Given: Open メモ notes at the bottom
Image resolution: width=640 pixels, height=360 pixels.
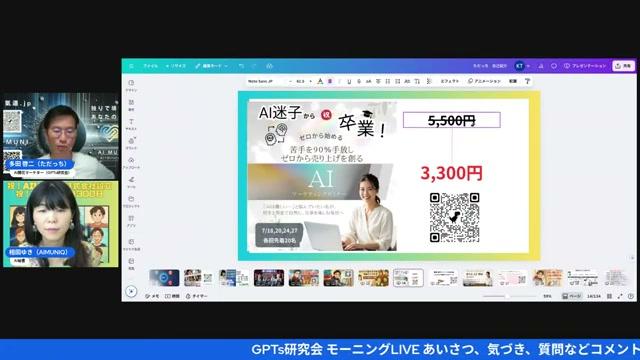Looking at the screenshot, I should coord(152,296).
